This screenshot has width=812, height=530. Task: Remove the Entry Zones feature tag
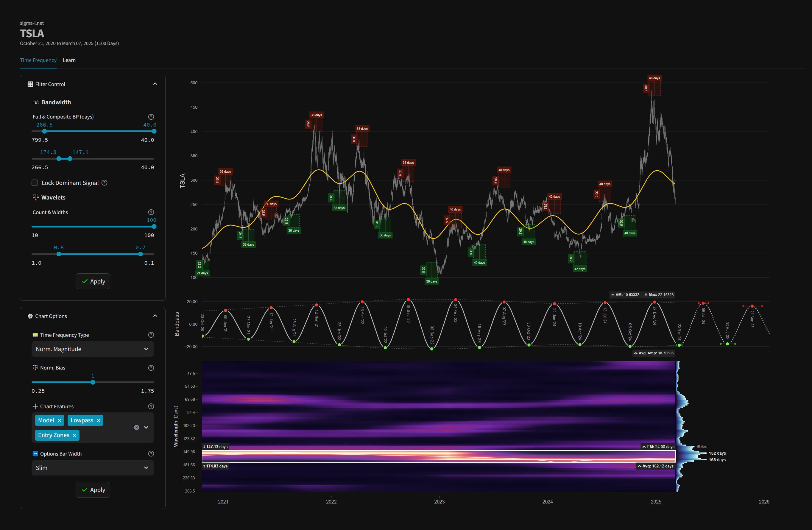[74, 435]
